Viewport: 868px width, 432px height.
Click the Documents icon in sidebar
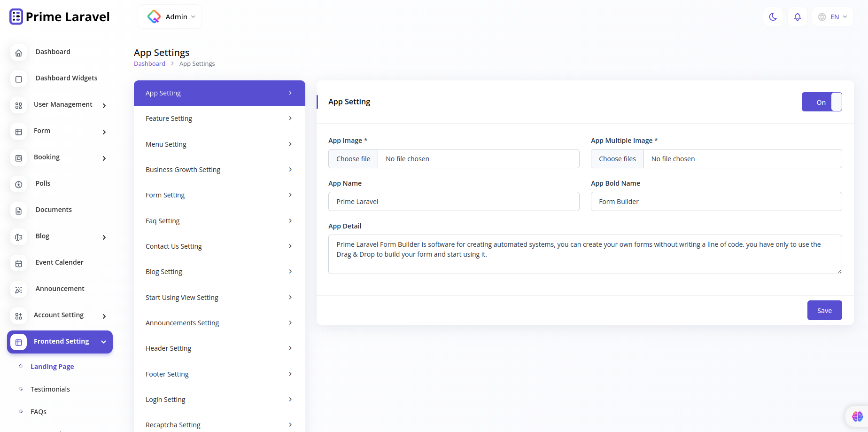18,211
